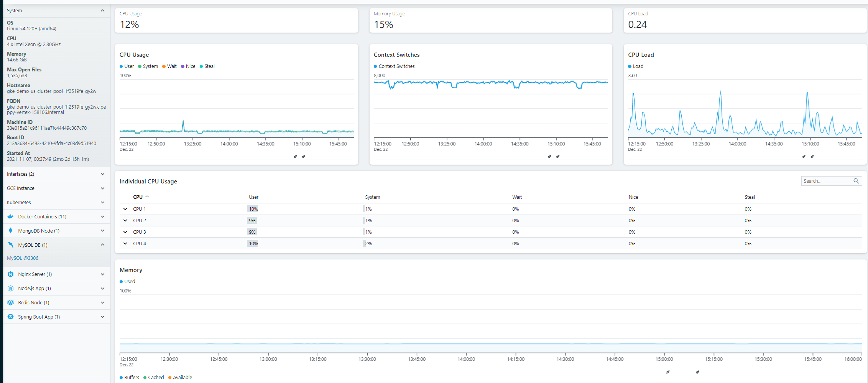Screen dimensions: 868x383
Task: Click the CPU Usage 12% summary card
Action: coord(237,20)
